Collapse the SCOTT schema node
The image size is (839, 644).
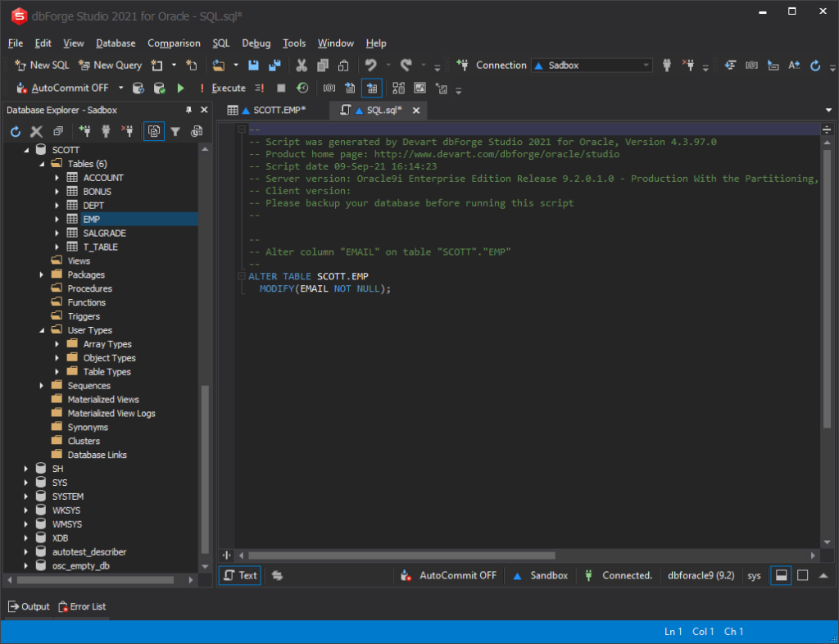pyautogui.click(x=26, y=150)
